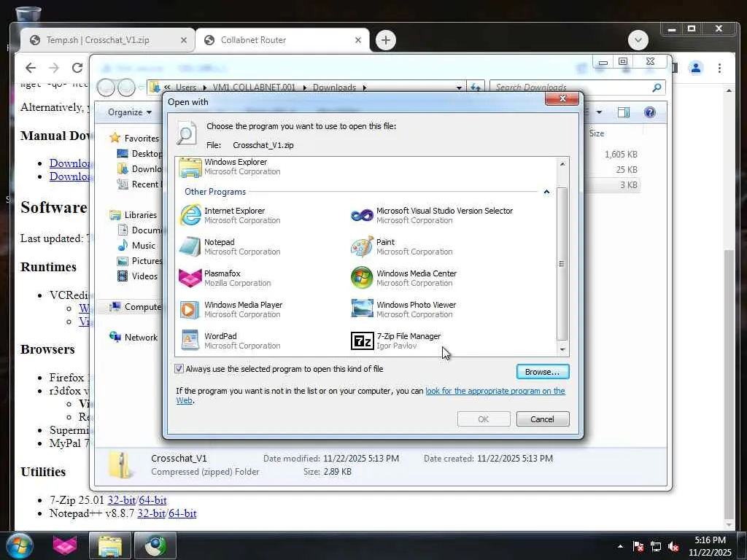Screen dimensions: 747x560
Task: Click the network tray icon
Action: (x=656, y=547)
